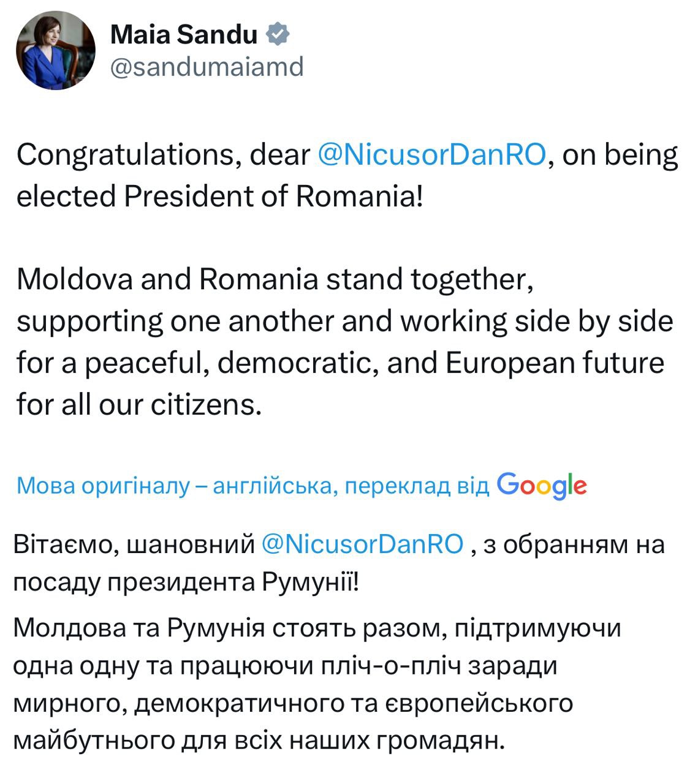Click Maia Sandu's profile avatar photo
This screenshot has height=784, width=698.
point(56,51)
